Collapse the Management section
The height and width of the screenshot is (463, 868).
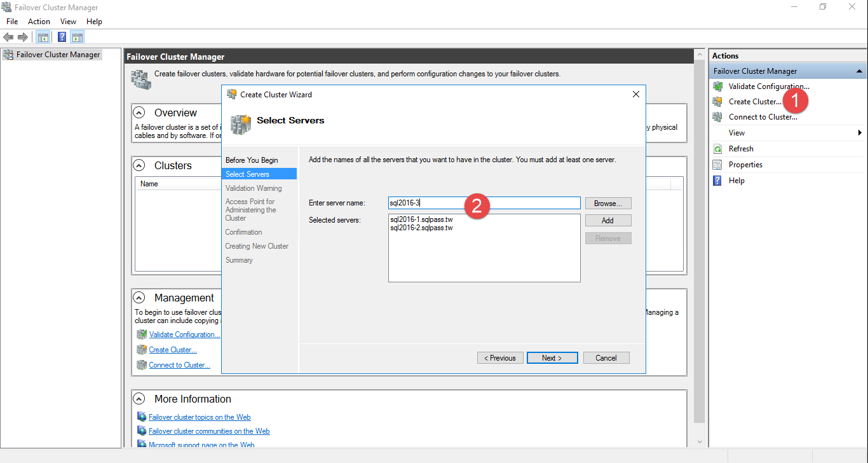point(139,298)
